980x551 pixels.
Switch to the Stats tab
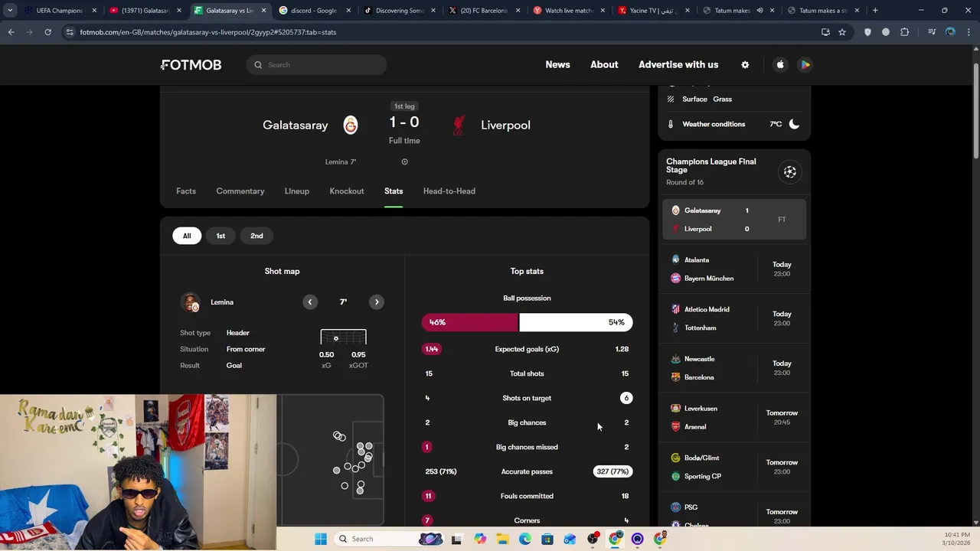[x=394, y=191]
